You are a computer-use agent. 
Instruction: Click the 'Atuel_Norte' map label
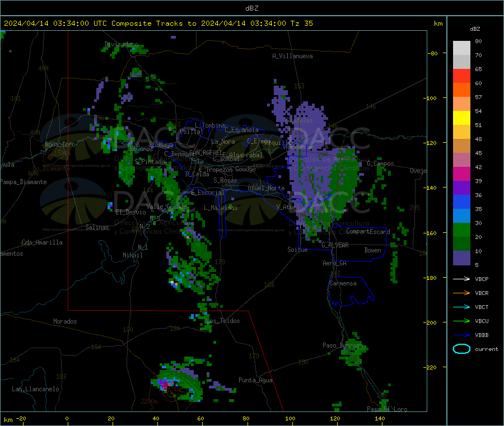tap(266, 188)
